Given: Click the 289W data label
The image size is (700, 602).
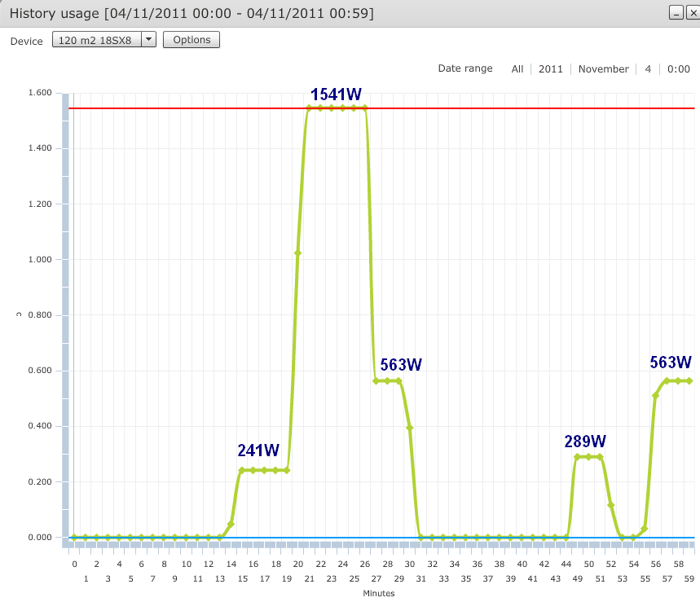Looking at the screenshot, I should point(585,442).
